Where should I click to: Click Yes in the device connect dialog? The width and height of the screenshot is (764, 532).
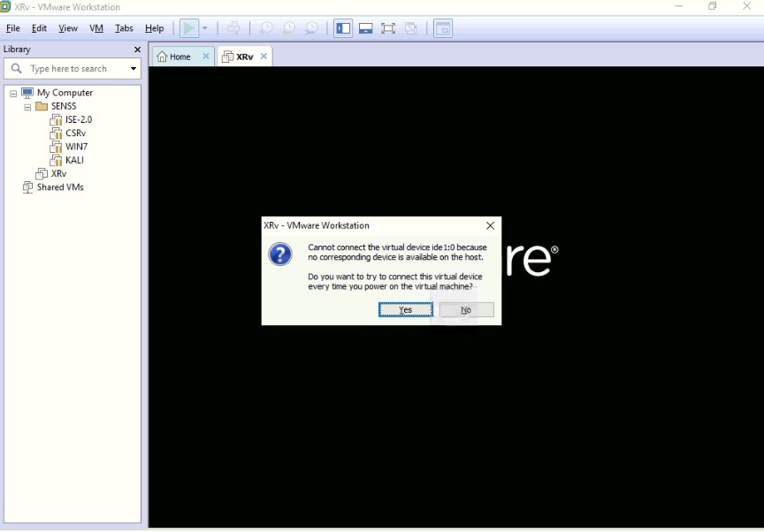pos(405,309)
